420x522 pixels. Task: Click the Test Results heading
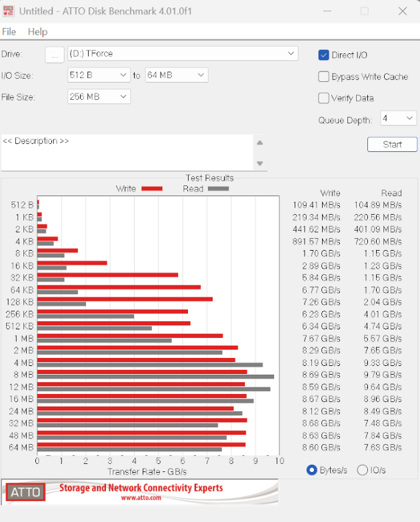[210, 178]
